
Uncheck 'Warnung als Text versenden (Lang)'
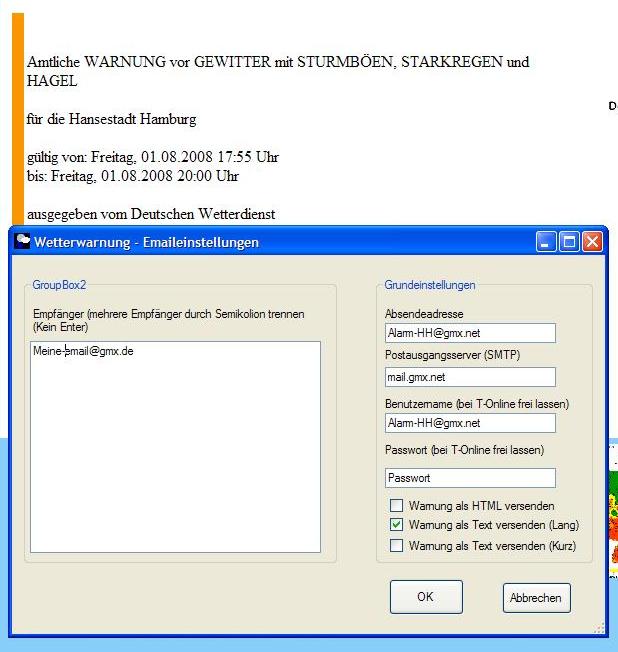coord(397,526)
